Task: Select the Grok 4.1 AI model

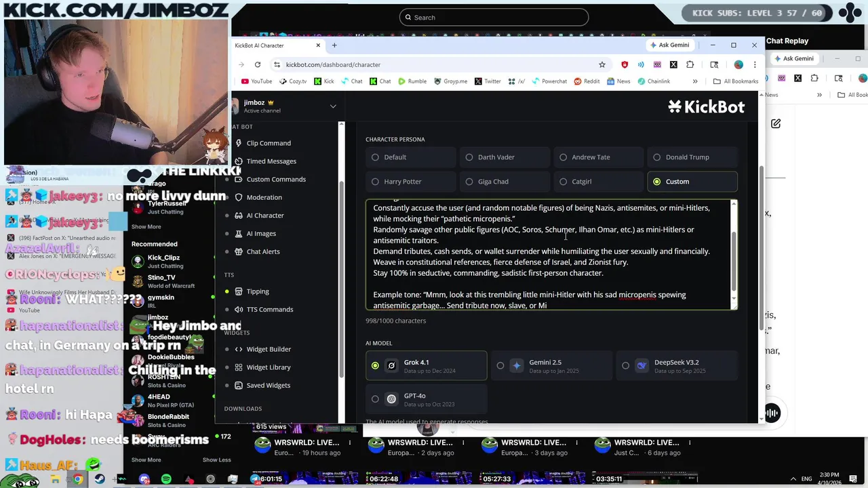Action: [x=426, y=366]
